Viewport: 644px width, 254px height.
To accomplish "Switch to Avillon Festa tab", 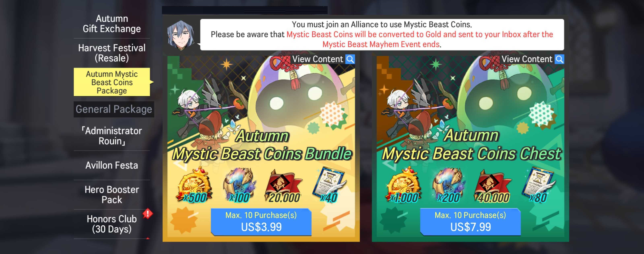I will (x=112, y=165).
